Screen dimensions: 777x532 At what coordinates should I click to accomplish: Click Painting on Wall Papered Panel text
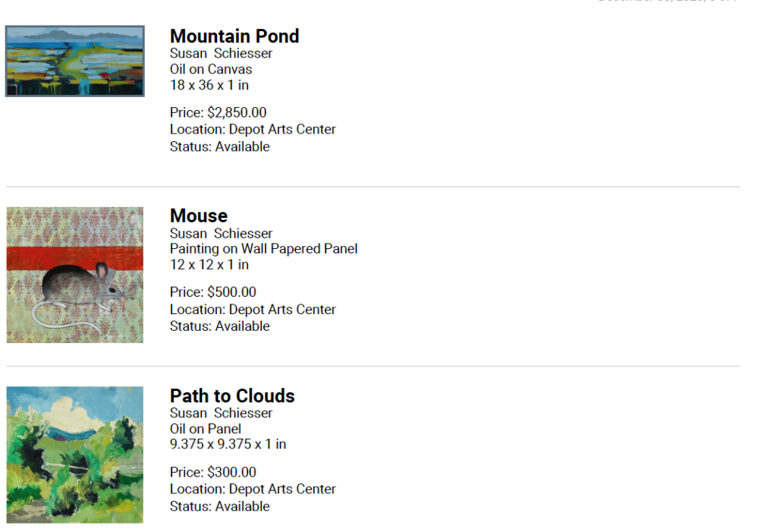coord(263,248)
